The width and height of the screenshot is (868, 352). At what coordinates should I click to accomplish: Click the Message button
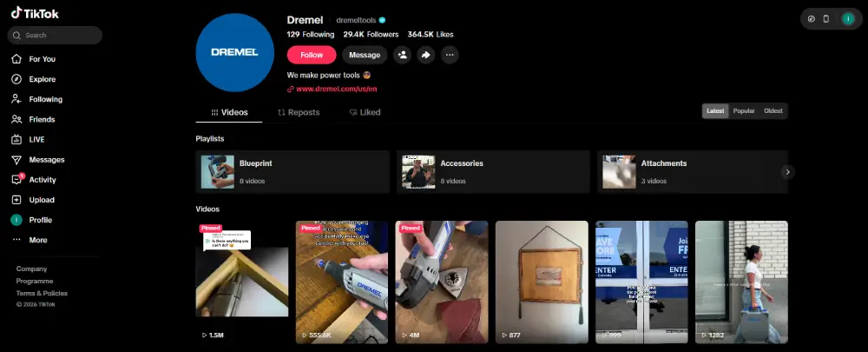365,55
